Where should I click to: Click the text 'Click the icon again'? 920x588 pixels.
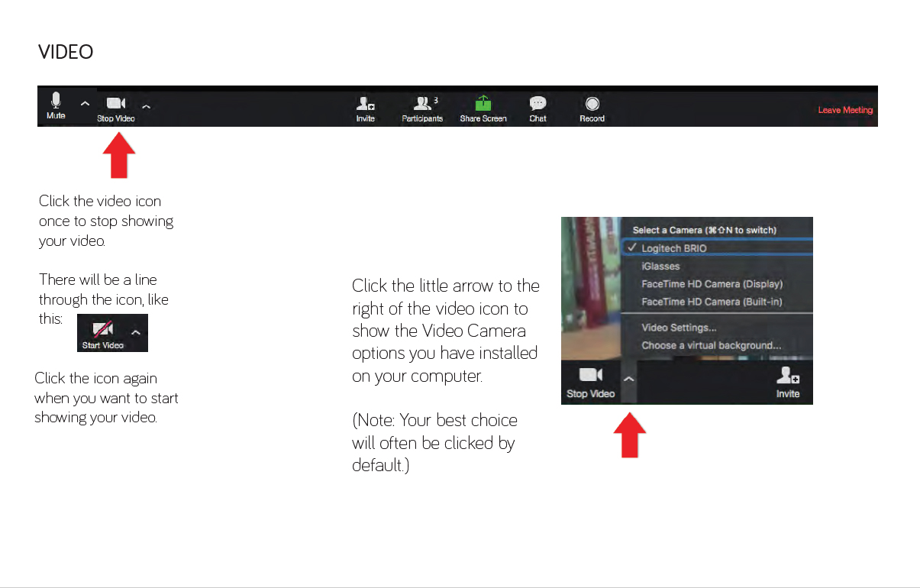(95, 378)
